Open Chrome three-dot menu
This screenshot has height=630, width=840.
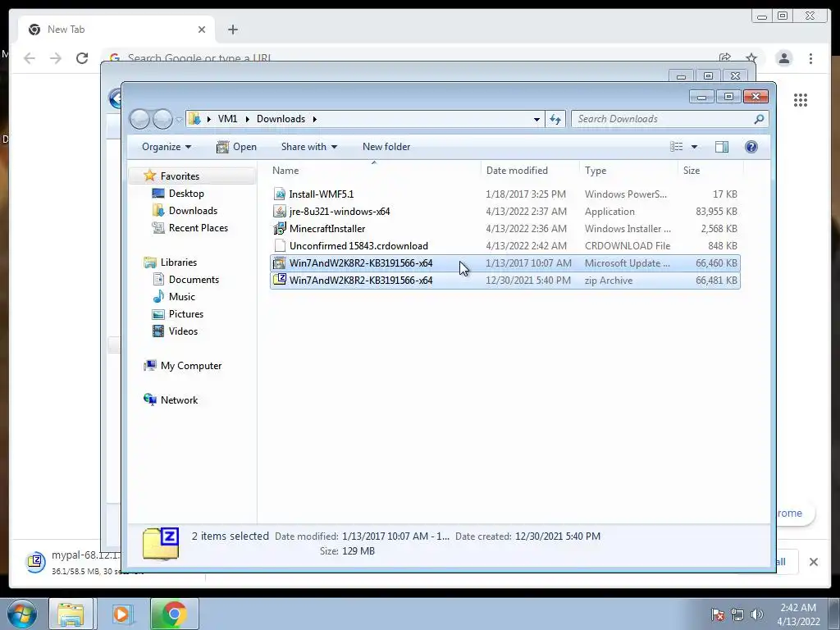tap(810, 58)
